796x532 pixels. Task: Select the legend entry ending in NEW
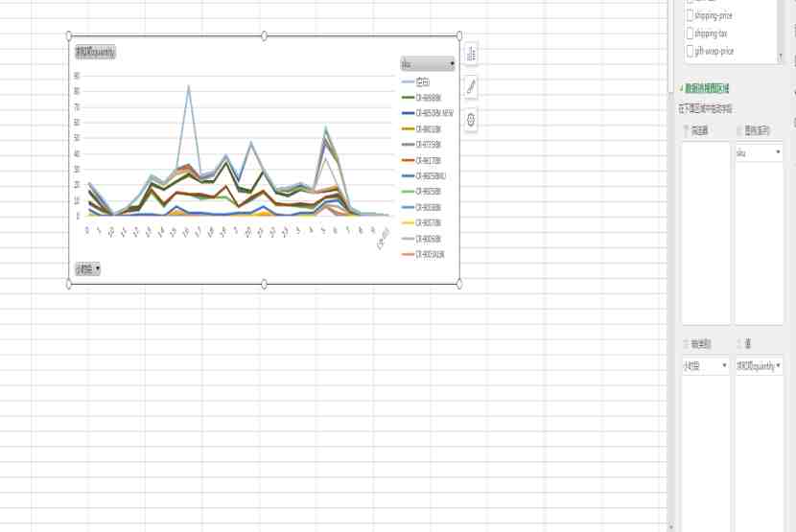(x=428, y=113)
